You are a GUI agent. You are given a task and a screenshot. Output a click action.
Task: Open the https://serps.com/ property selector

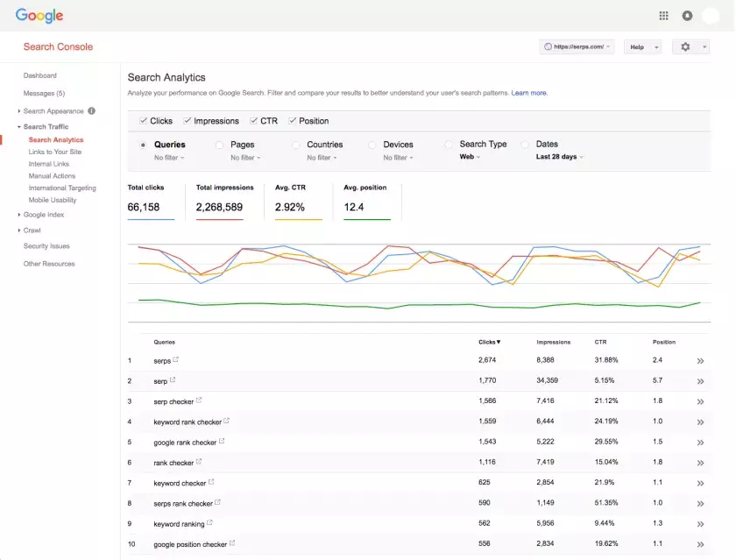coord(577,47)
